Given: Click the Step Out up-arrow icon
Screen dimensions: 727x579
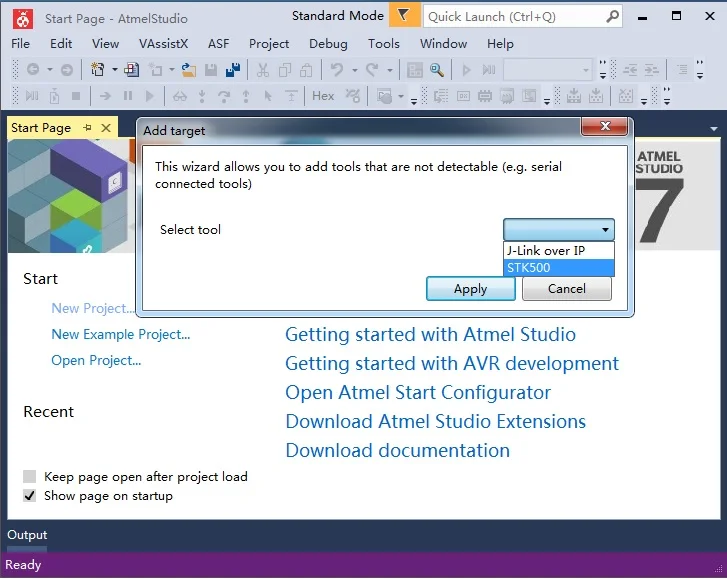Looking at the screenshot, I should point(246,96).
